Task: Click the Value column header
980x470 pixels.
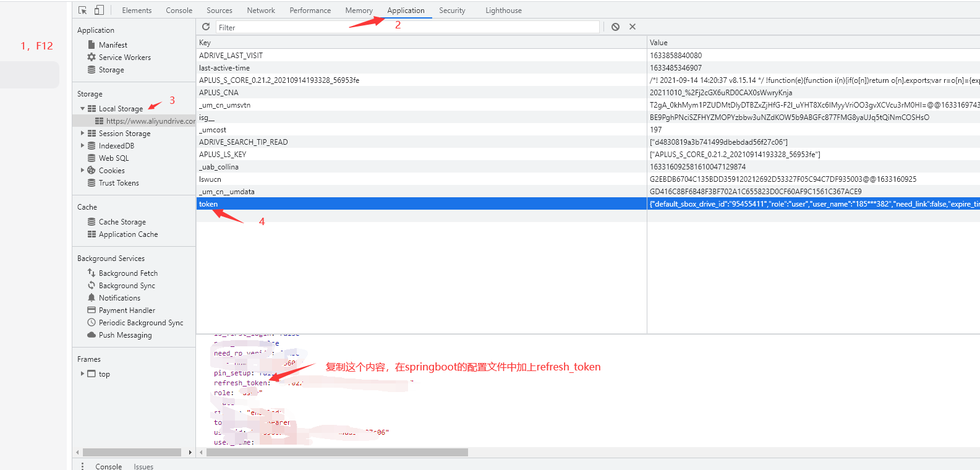Action: tap(813, 43)
